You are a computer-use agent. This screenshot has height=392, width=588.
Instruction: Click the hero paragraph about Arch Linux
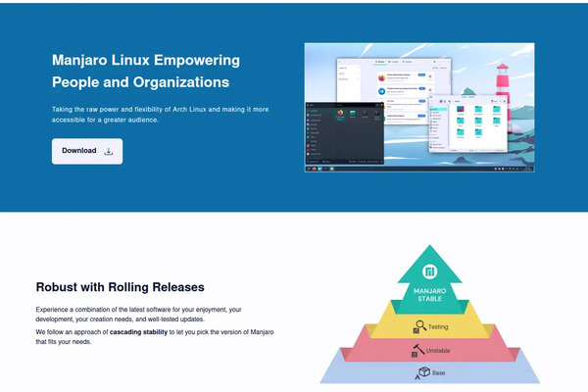pos(161,114)
